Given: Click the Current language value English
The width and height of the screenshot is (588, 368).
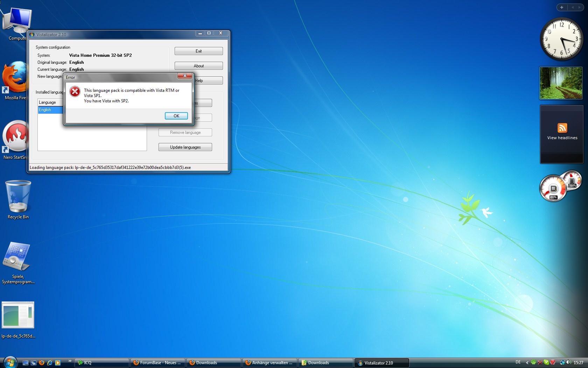Looking at the screenshot, I should point(76,69).
